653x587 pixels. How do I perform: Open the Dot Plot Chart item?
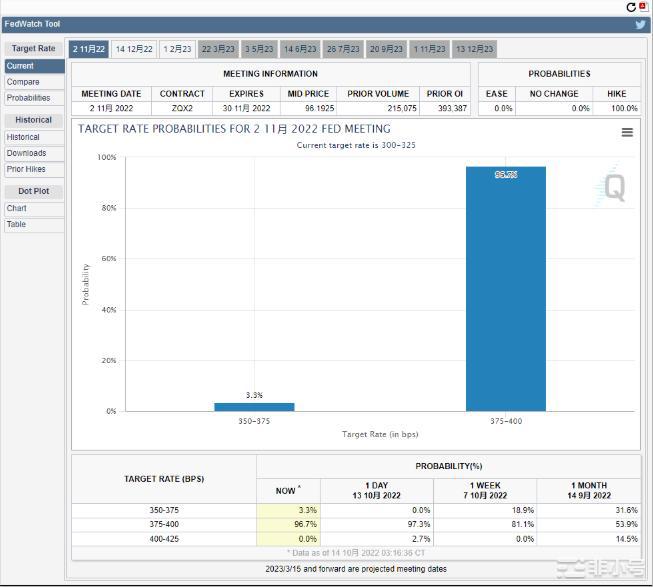(17, 208)
